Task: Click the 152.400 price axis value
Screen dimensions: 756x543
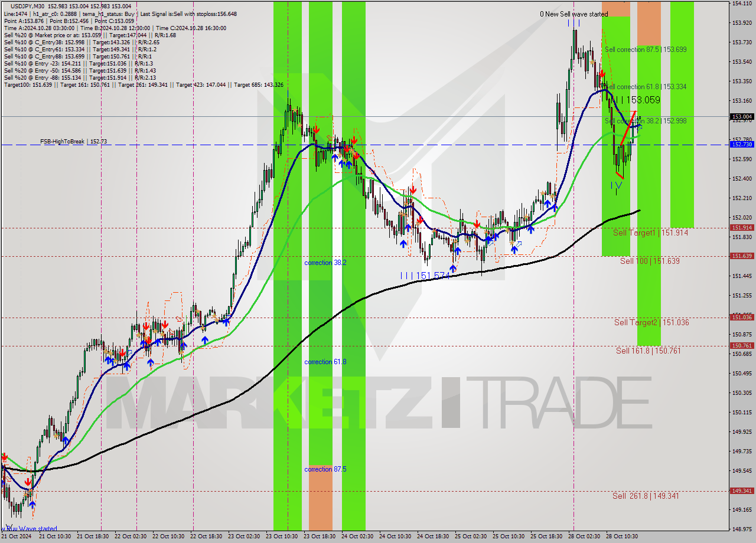Action: point(742,178)
